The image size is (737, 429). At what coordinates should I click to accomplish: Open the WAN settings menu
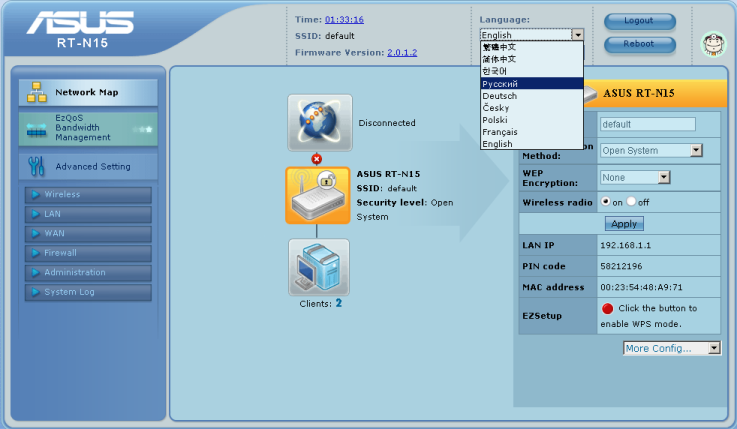[88, 234]
